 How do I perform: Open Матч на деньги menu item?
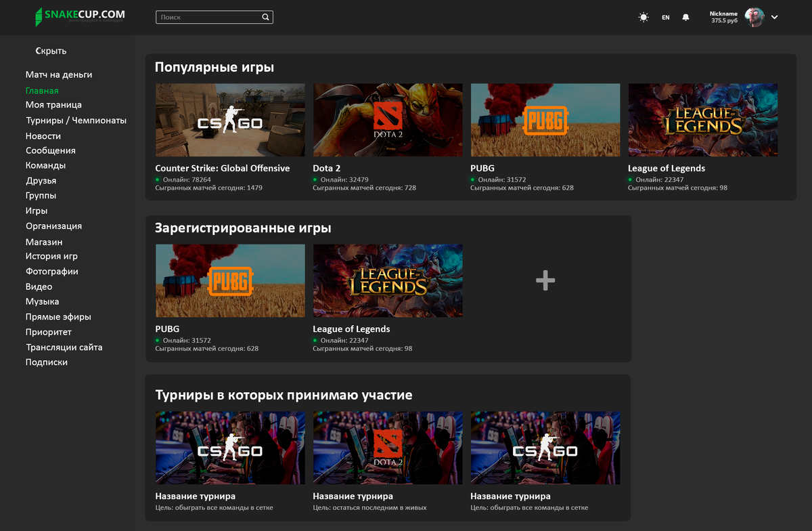(x=59, y=75)
